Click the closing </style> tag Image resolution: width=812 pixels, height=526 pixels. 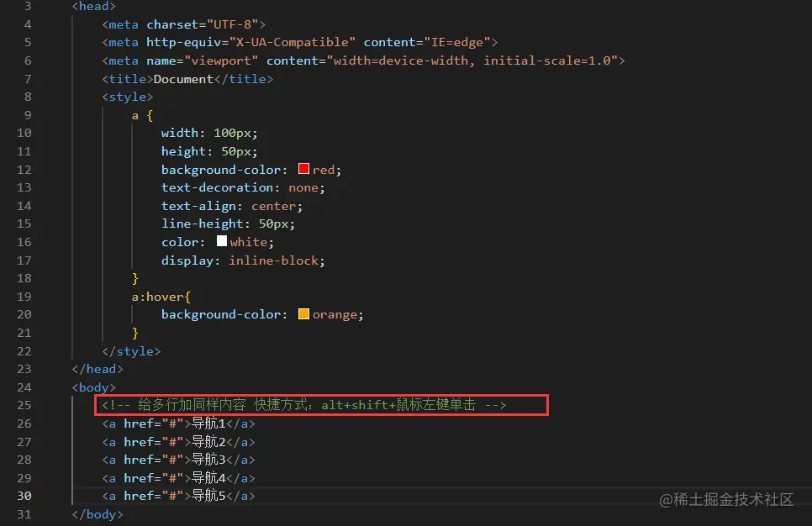click(x=131, y=351)
